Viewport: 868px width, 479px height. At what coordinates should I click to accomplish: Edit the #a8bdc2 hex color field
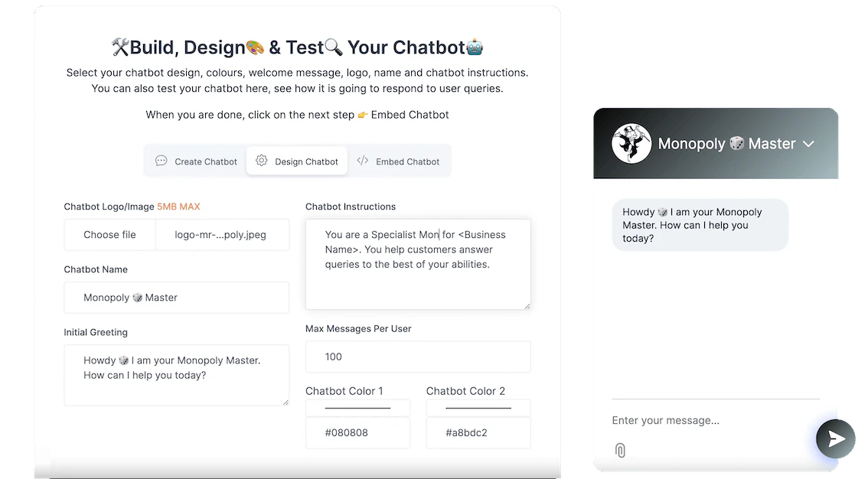coord(478,432)
